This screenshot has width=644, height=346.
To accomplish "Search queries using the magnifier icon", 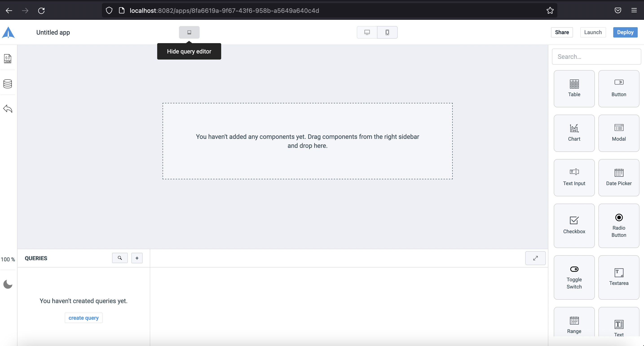I will click(x=120, y=258).
